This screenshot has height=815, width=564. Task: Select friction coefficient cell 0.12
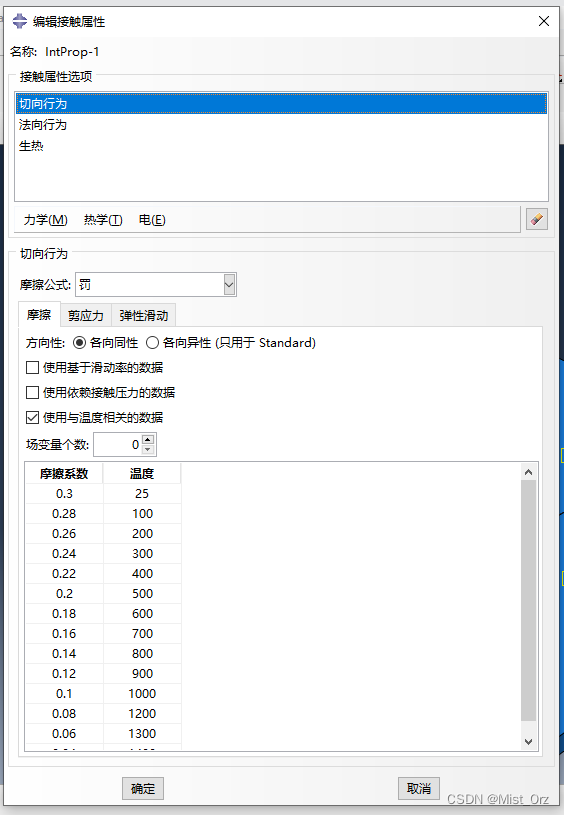tap(64, 674)
